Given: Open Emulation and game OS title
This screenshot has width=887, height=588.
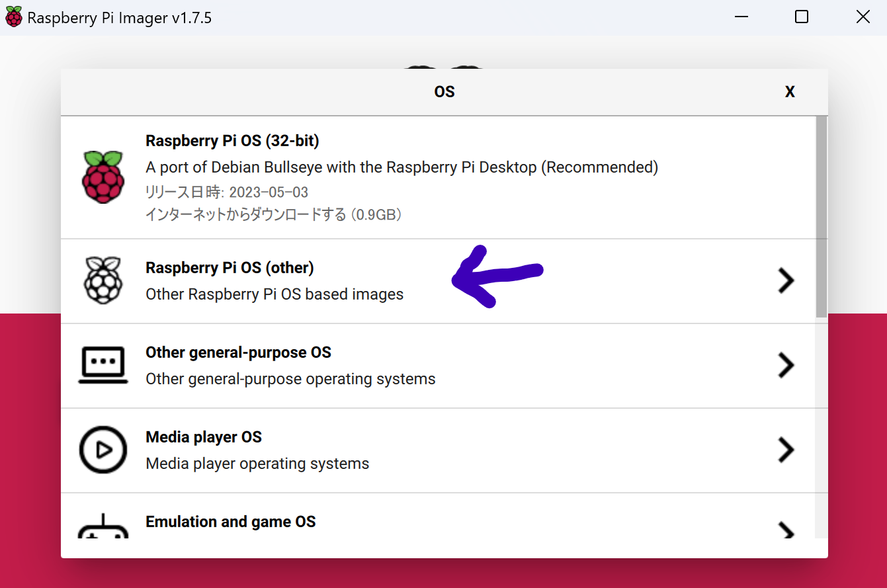Looking at the screenshot, I should tap(230, 522).
